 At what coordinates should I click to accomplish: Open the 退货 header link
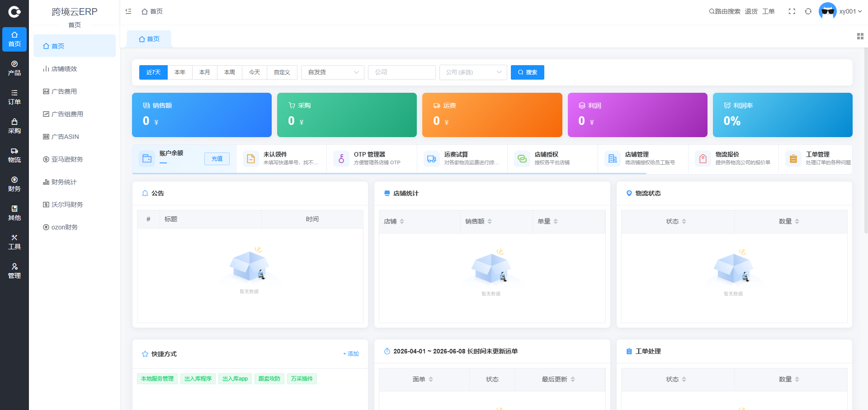tap(751, 11)
